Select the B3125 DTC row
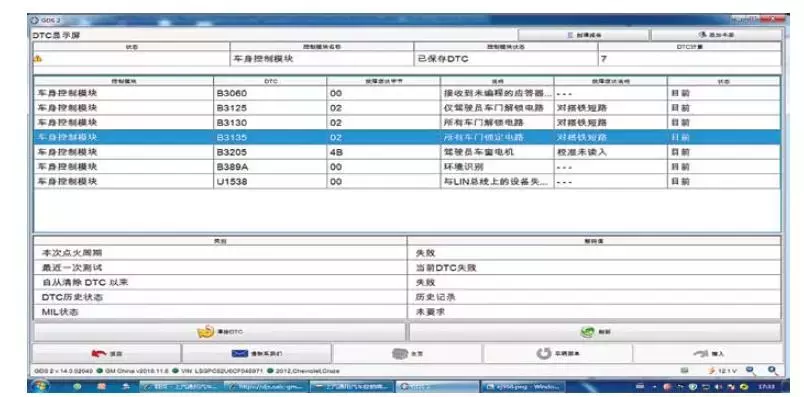The image size is (804, 397). 407,108
